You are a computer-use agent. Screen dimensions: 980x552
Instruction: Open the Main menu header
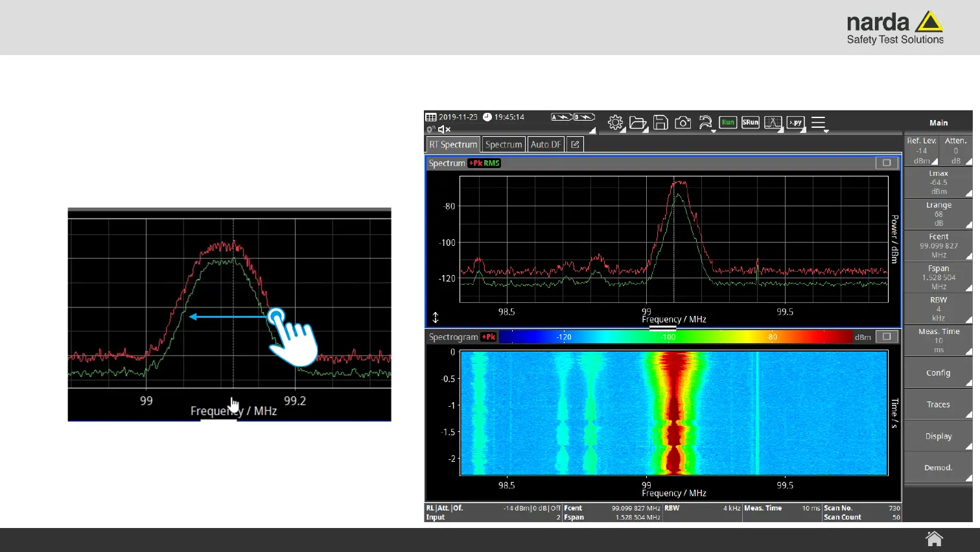click(x=939, y=123)
